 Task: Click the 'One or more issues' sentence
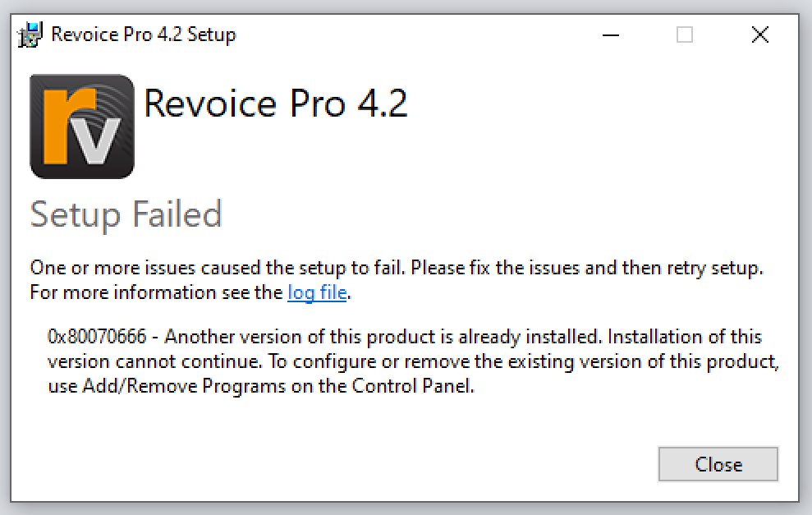[397, 268]
